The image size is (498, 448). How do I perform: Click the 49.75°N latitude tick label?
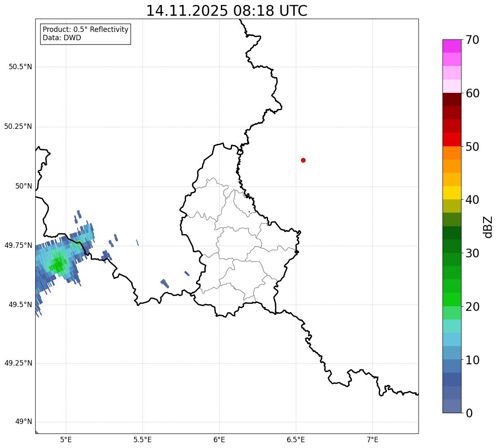tap(18, 245)
